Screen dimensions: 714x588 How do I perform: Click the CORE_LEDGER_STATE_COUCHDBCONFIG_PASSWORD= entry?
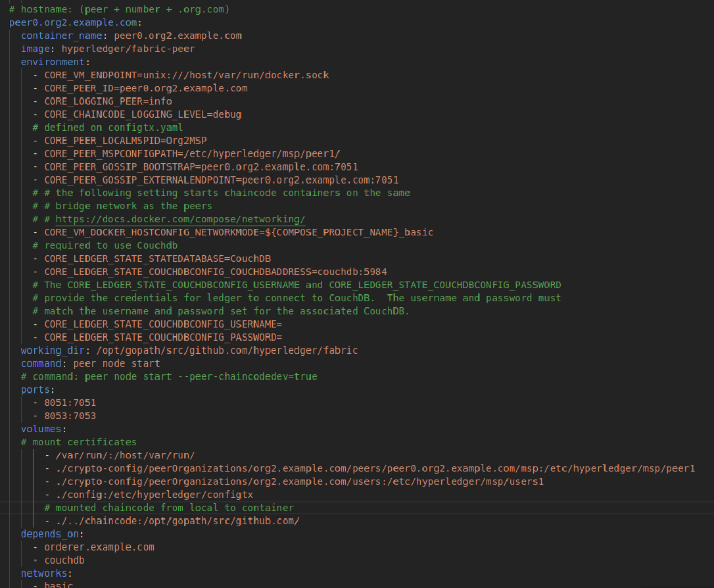[x=164, y=337]
